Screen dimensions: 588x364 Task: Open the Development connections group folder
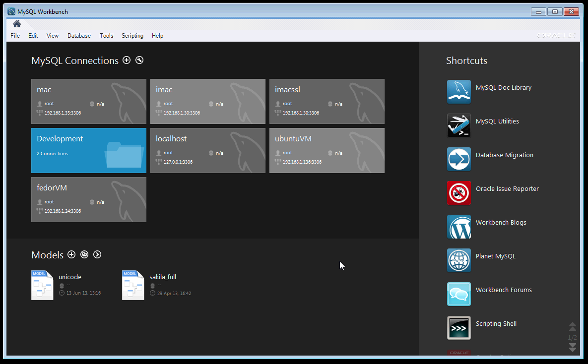[x=89, y=151]
